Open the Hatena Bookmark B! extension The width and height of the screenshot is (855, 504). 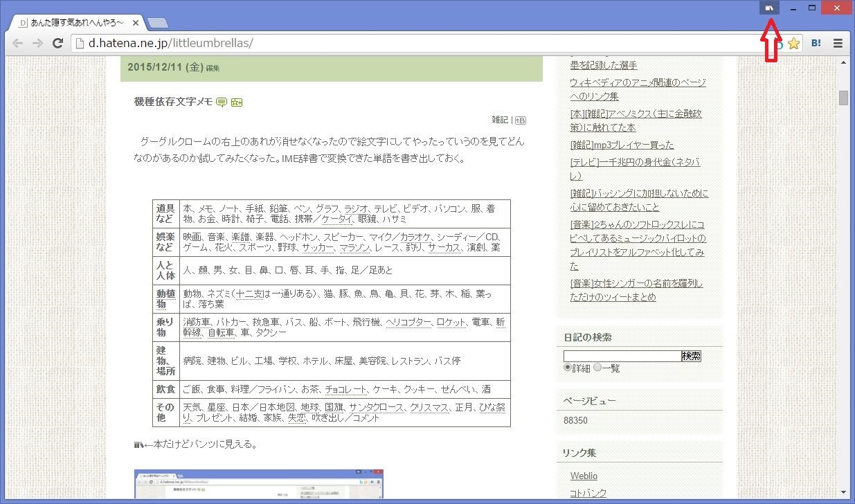[816, 43]
